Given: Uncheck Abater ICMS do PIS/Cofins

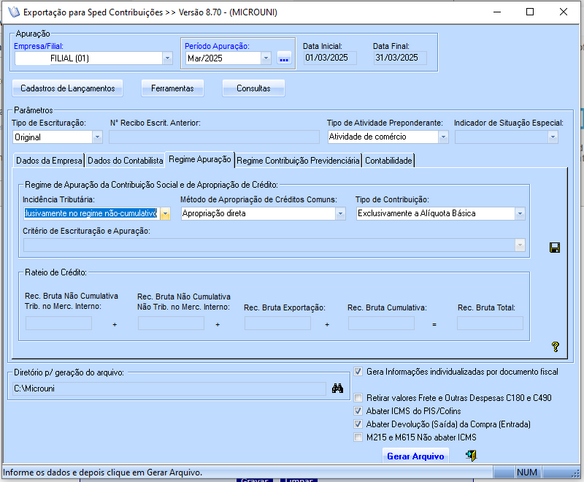Looking at the screenshot, I should point(358,411).
